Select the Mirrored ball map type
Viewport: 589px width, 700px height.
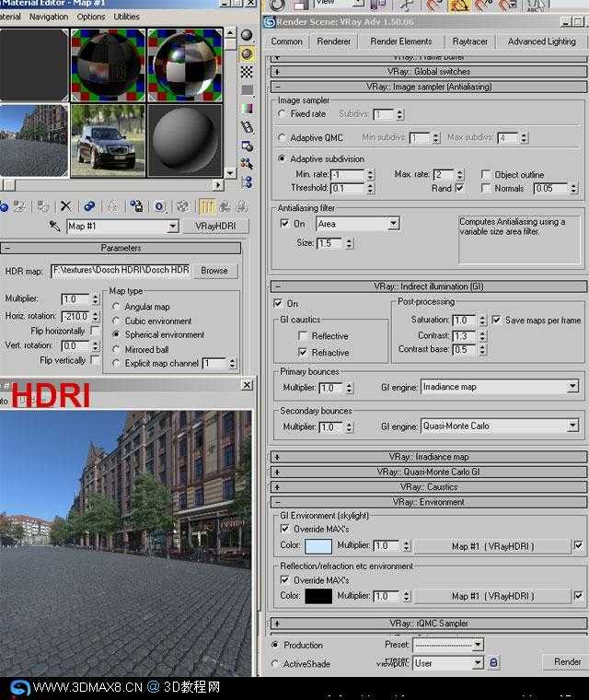[116, 349]
